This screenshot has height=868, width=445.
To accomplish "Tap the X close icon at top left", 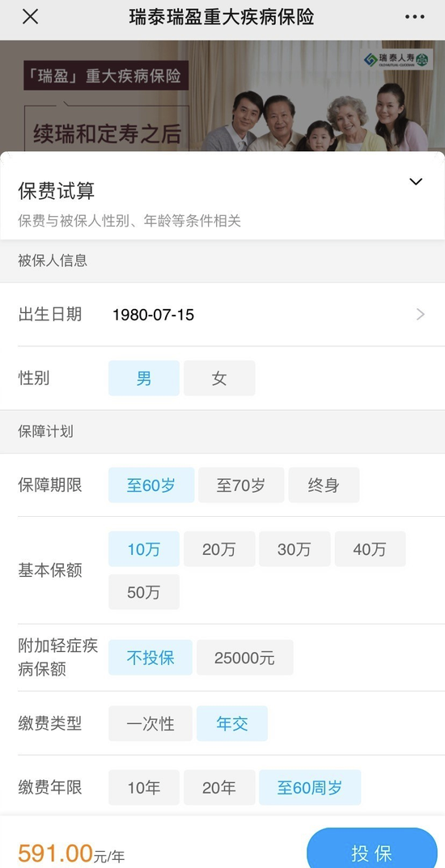I will [30, 17].
